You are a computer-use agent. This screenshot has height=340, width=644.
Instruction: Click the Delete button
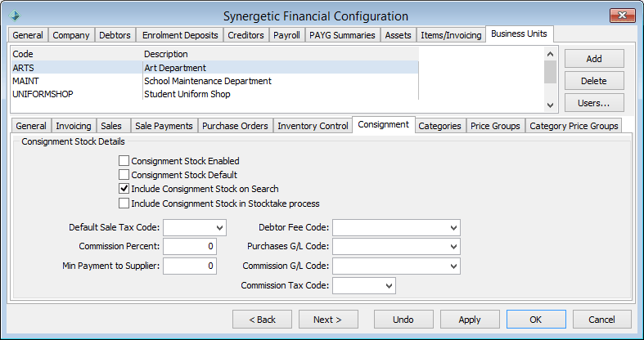(594, 81)
